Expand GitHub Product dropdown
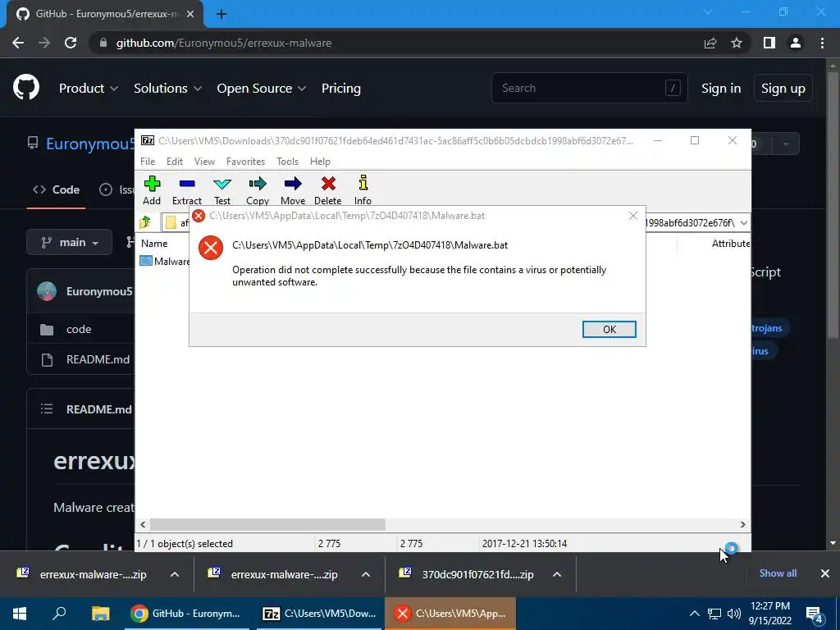The width and height of the screenshot is (840, 630). (x=89, y=89)
